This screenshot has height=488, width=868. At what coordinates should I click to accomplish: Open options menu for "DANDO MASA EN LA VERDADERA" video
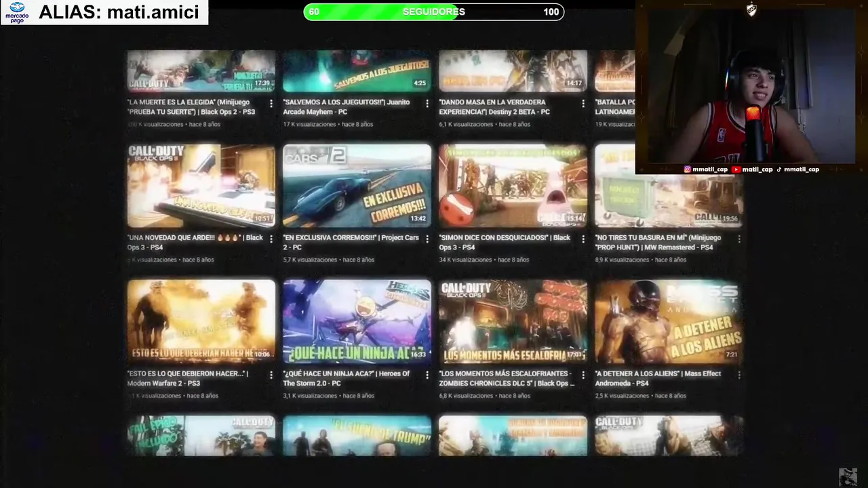[x=583, y=104]
